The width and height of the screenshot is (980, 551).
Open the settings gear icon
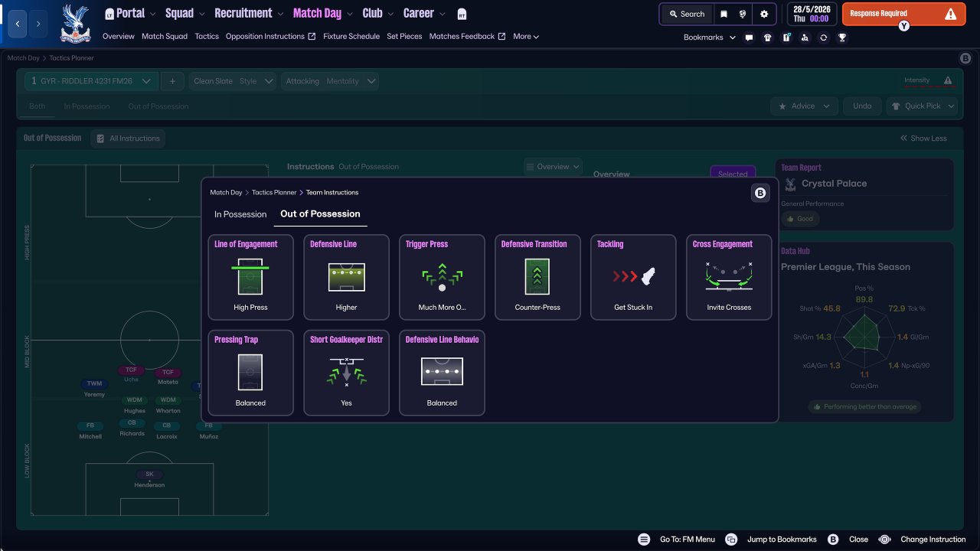point(764,14)
